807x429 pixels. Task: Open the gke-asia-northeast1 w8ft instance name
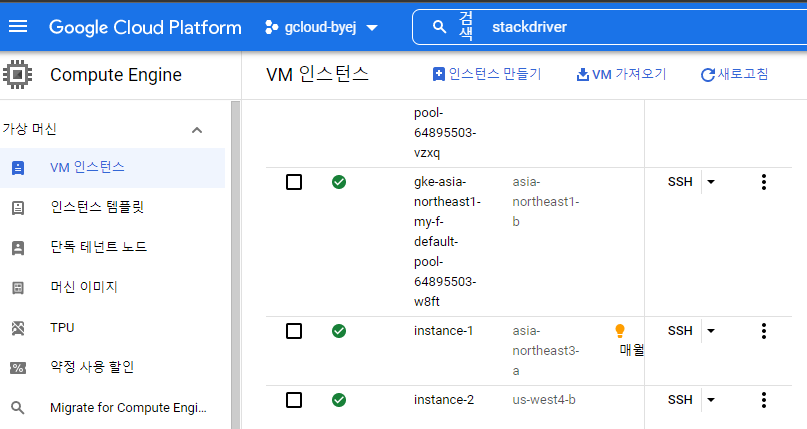pos(447,242)
